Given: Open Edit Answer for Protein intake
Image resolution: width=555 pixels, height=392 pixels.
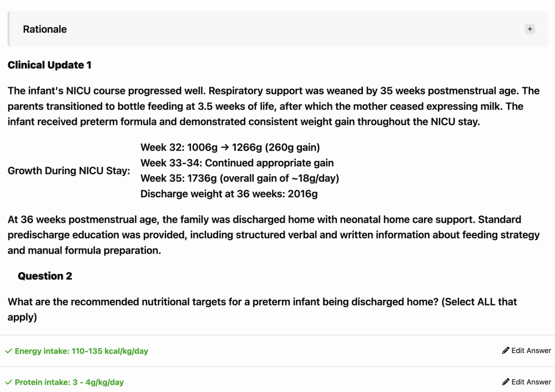Looking at the screenshot, I should (x=526, y=382).
